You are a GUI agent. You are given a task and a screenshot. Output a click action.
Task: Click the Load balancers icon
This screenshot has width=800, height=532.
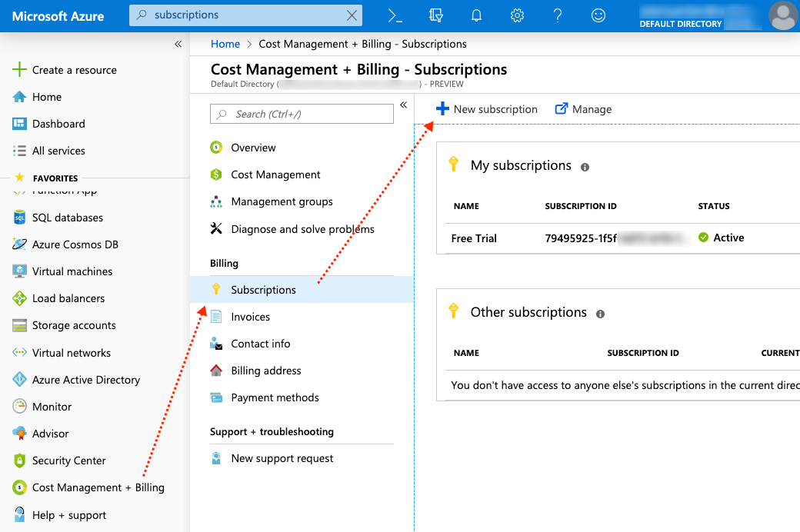click(x=19, y=298)
